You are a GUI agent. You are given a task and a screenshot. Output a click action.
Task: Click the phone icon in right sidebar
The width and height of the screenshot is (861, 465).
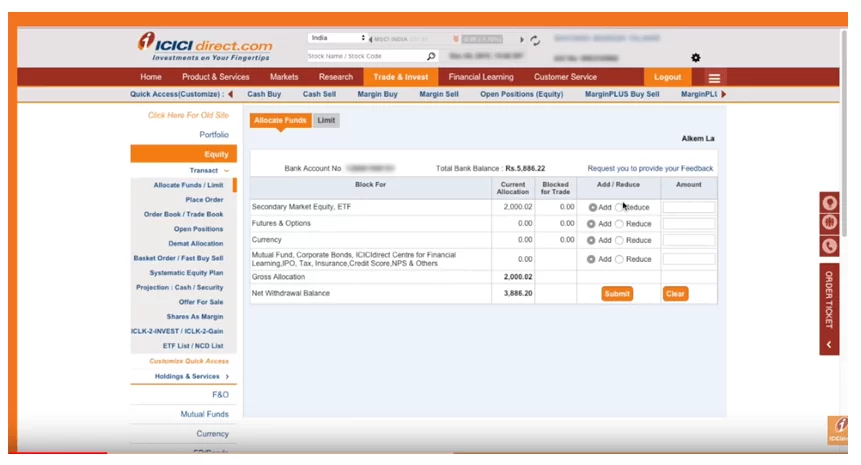pyautogui.click(x=829, y=246)
